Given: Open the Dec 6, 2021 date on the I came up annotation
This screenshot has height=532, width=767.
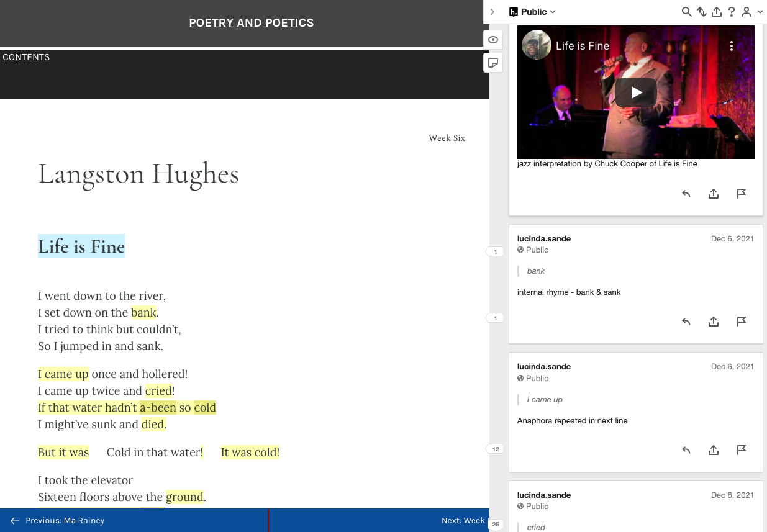Looking at the screenshot, I should click(x=732, y=366).
